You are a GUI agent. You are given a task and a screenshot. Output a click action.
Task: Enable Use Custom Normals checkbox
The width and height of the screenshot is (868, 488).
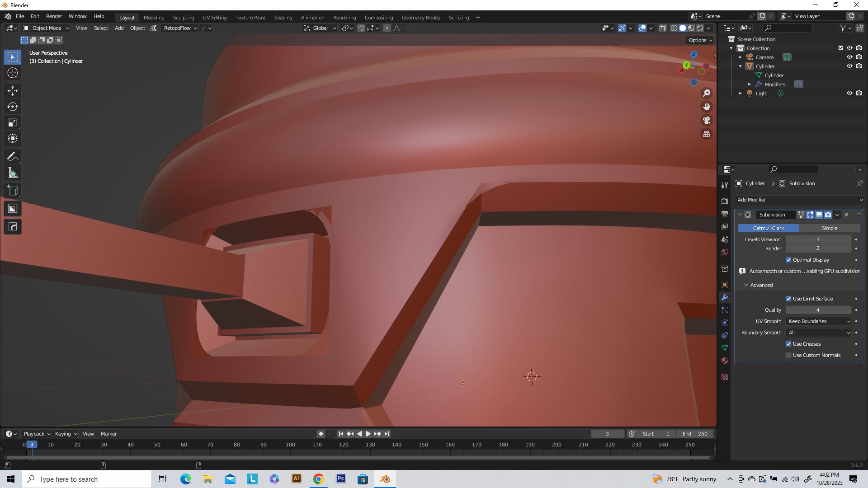788,355
